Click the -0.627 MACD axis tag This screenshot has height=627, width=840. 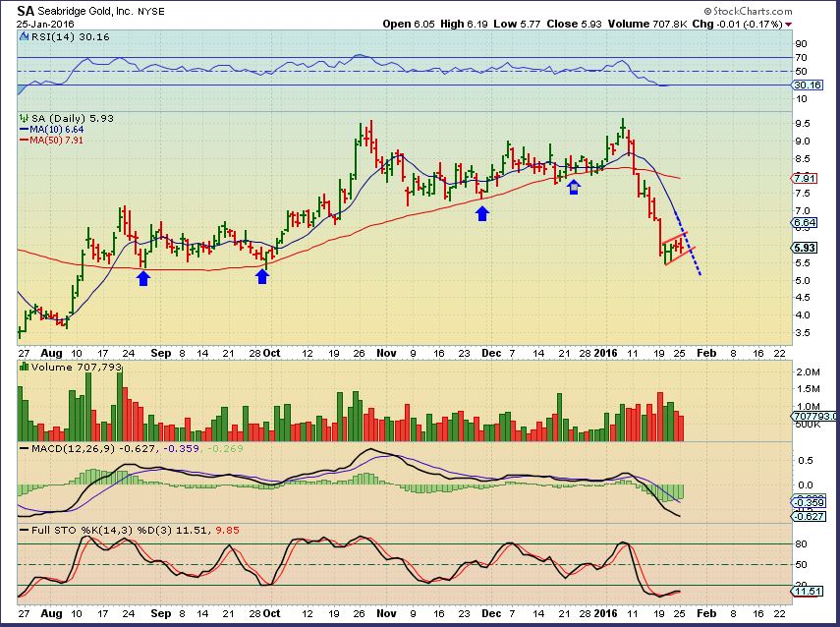[x=808, y=517]
